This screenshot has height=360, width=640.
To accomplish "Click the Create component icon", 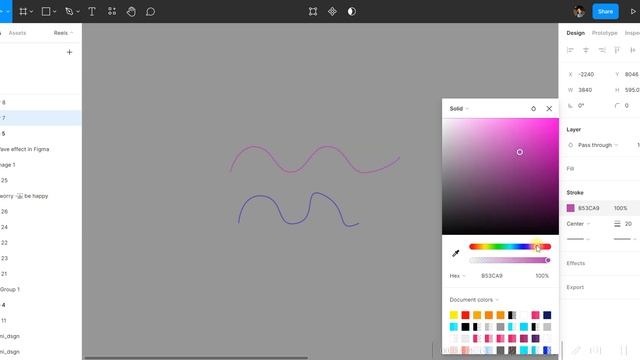I will tap(332, 11).
